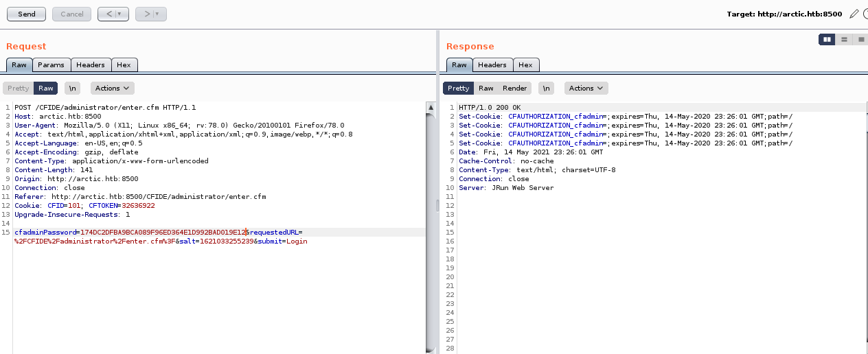Click the Origin header line

76,179
